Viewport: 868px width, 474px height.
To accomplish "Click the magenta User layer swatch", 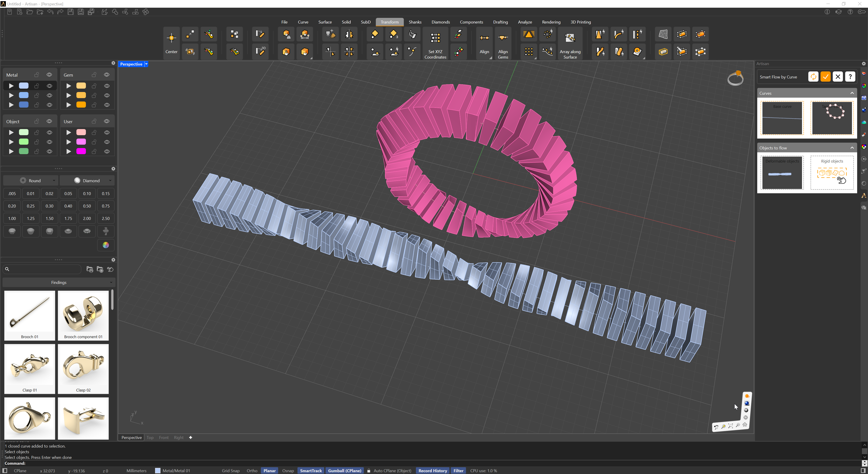I will [x=81, y=151].
